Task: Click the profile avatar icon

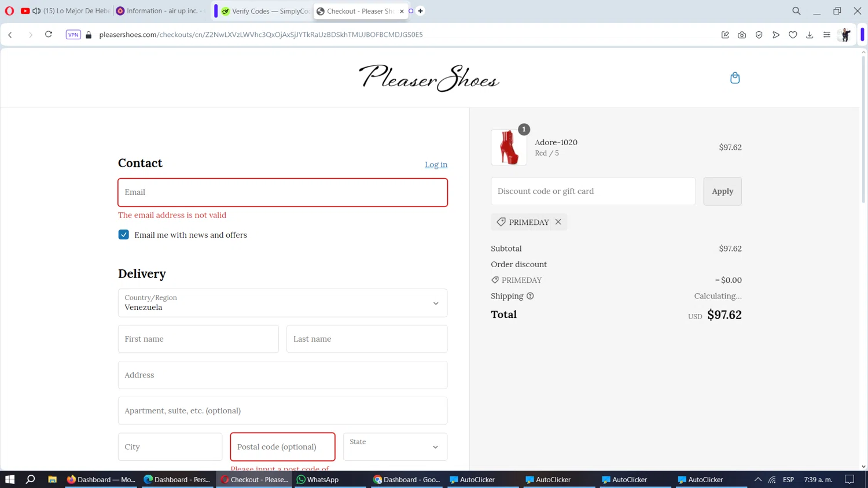Action: coord(845,35)
